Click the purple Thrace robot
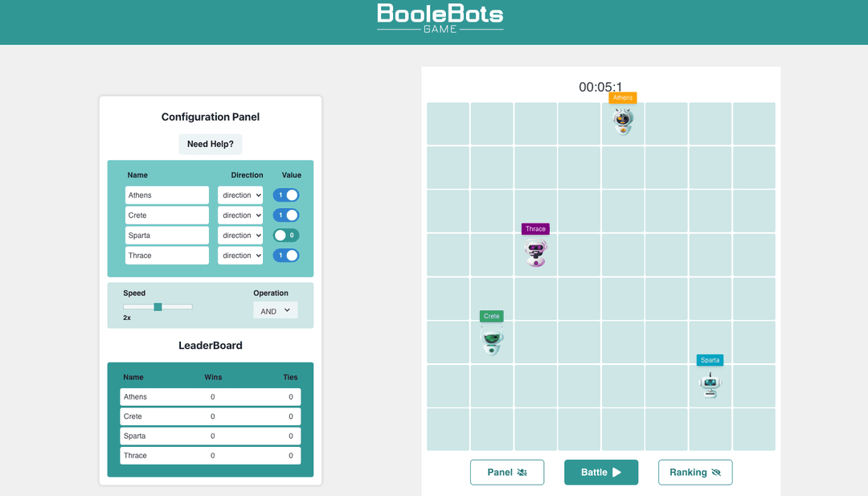868x496 pixels. (x=535, y=252)
